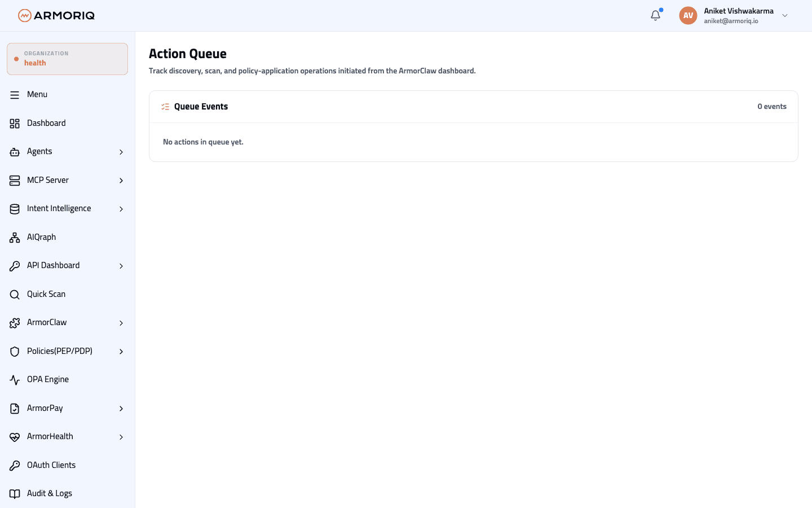Expand the ArmorPay chevron
812x508 pixels.
point(121,409)
